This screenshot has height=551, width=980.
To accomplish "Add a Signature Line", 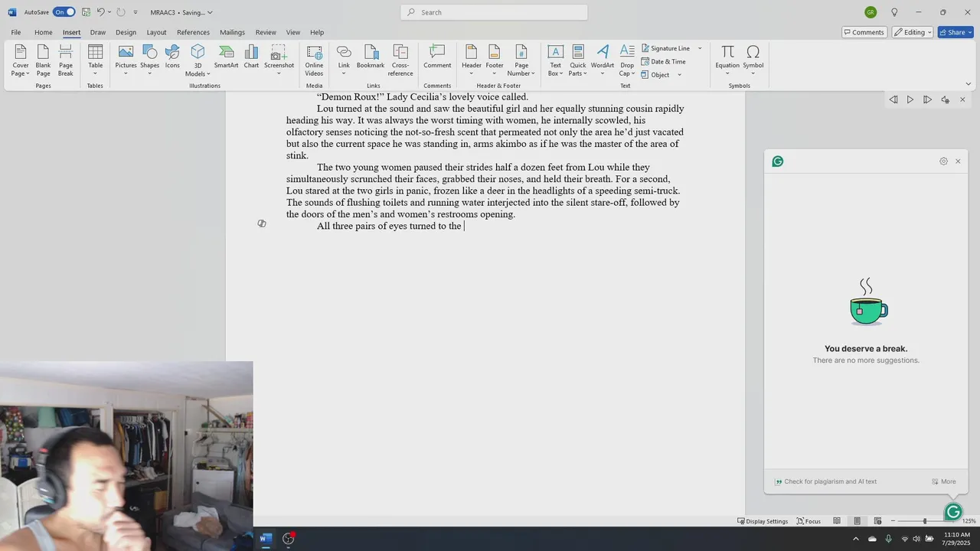I will 665,48.
